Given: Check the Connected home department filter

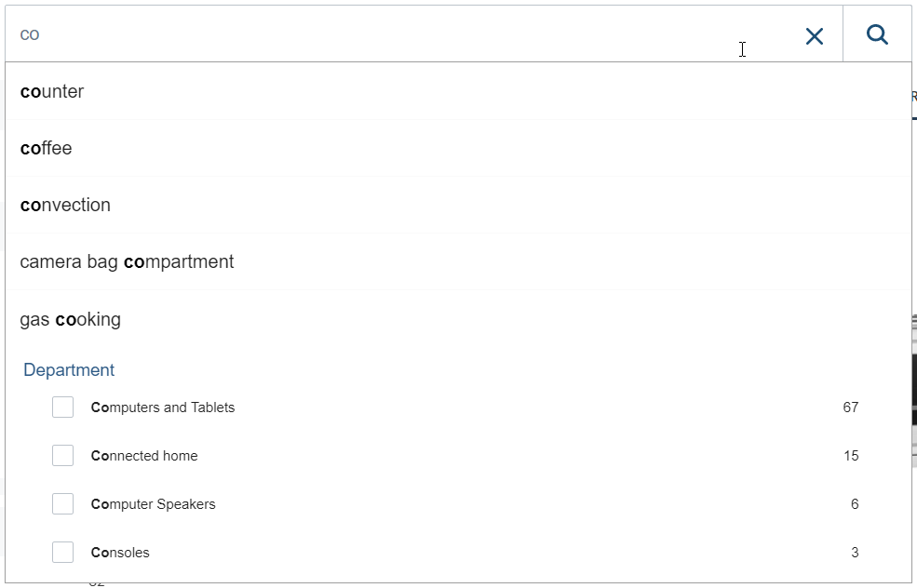Looking at the screenshot, I should point(62,455).
